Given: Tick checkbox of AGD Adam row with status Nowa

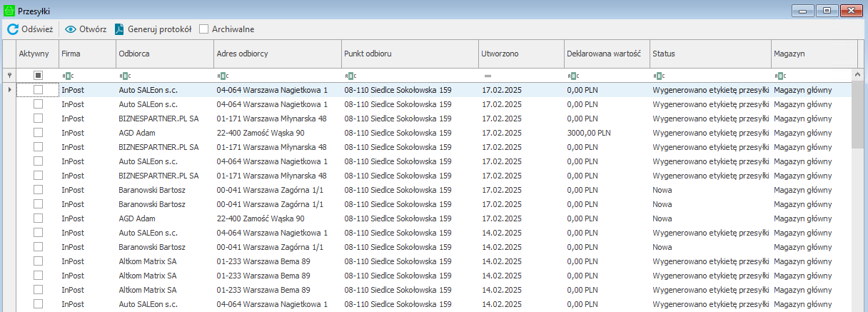Looking at the screenshot, I should coord(39,218).
